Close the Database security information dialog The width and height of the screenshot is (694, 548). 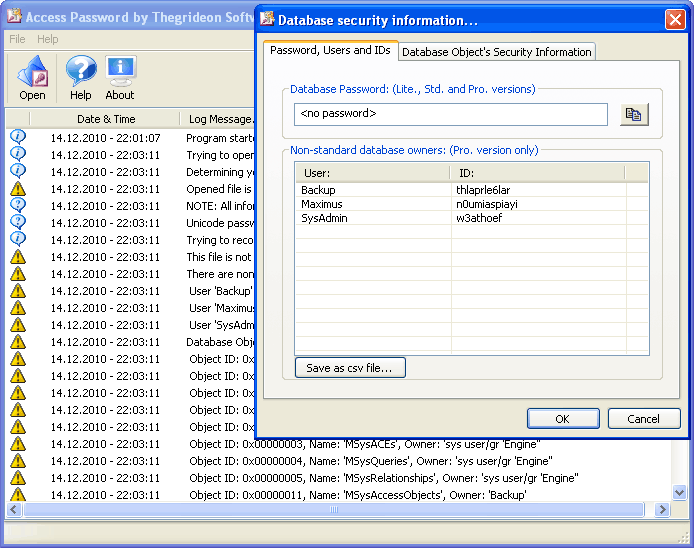675,19
